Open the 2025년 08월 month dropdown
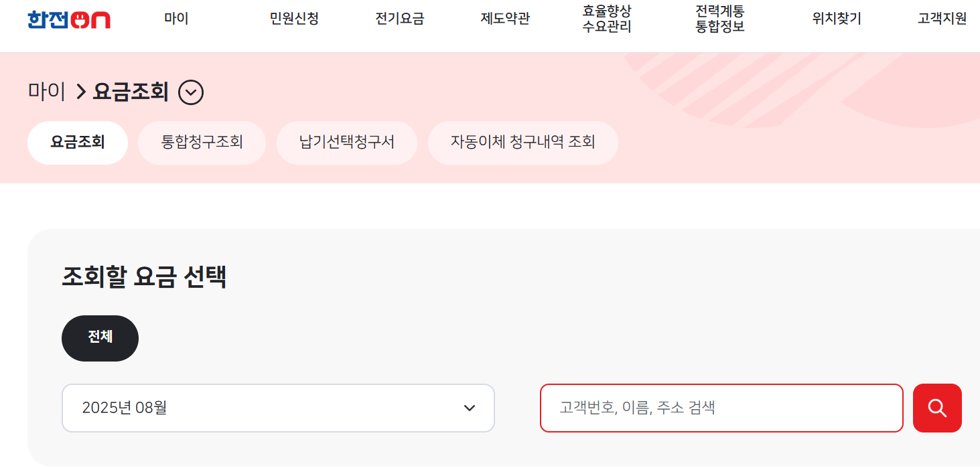The image size is (980, 474). tap(278, 408)
